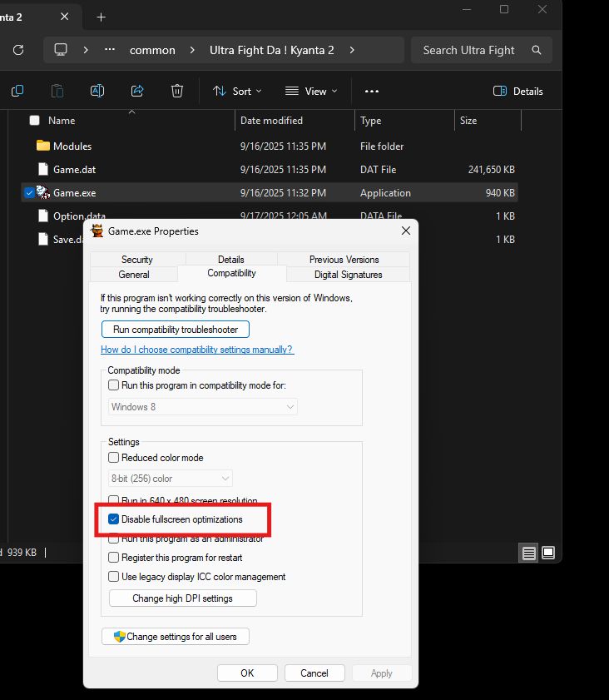Enable Use legacy display ICC color management
This screenshot has height=700, width=609.
coord(114,577)
